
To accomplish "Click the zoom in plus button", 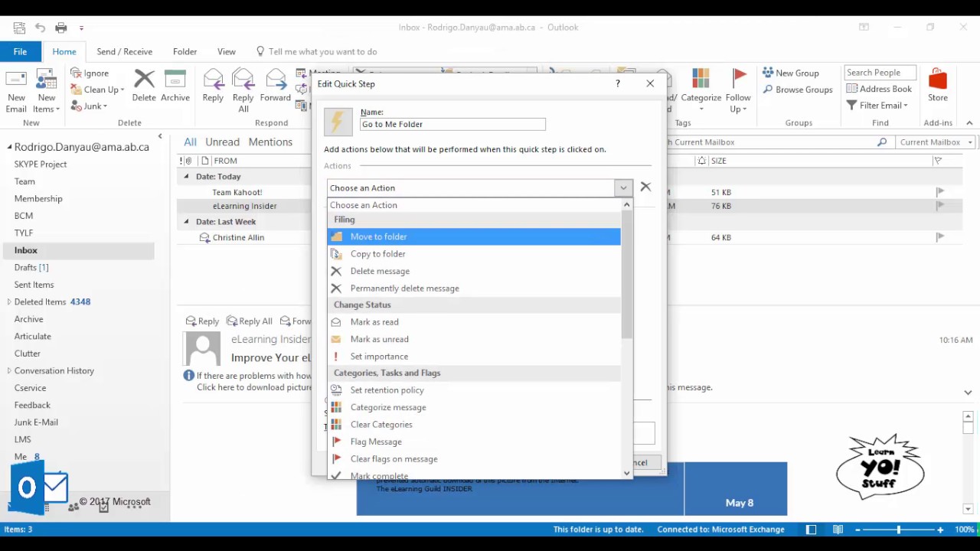I will tap(940, 530).
